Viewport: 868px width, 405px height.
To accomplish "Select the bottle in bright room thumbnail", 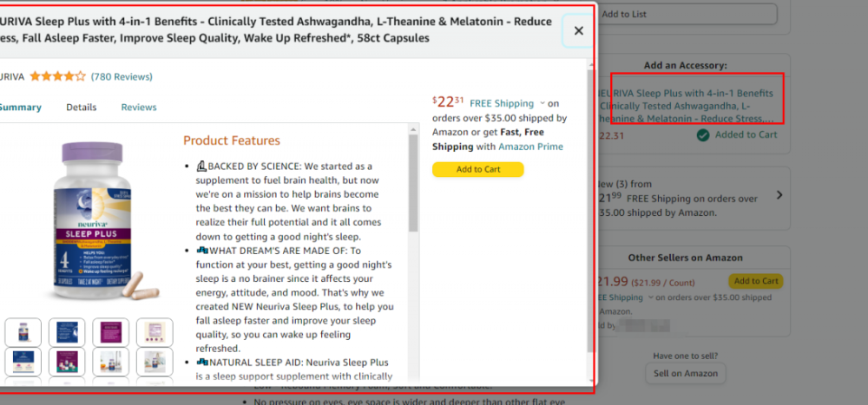I will coord(155,361).
